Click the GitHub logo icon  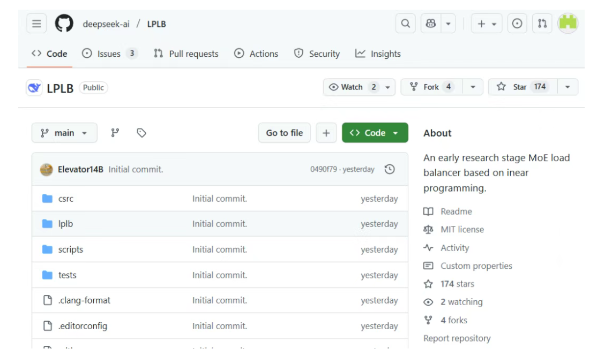64,24
